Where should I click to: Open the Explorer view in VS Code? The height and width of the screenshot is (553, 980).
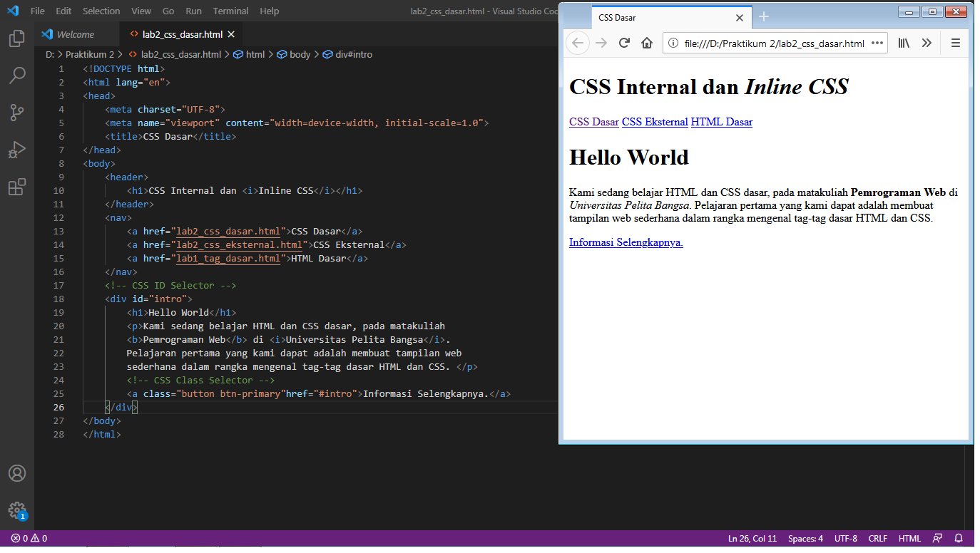[16, 39]
